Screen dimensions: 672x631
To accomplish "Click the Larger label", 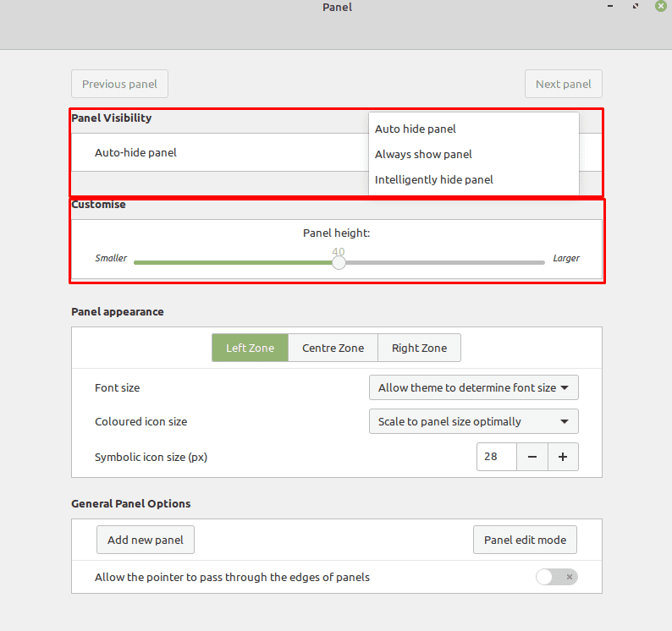I will click(565, 258).
